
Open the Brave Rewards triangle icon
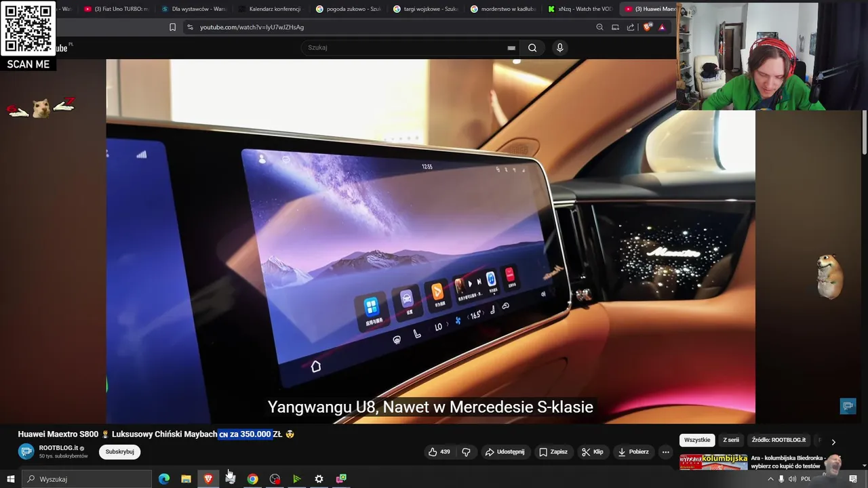[662, 27]
